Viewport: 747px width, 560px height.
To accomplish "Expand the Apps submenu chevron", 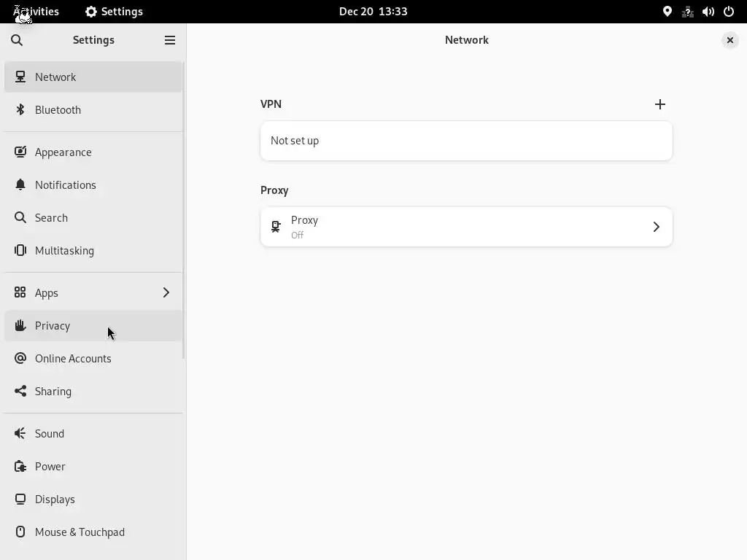I will click(x=166, y=292).
